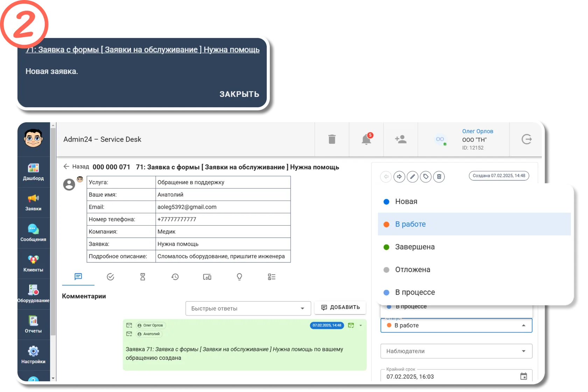Click the forward arrow icon in ticket toolbar
This screenshot has width=588, height=392.
tap(399, 177)
